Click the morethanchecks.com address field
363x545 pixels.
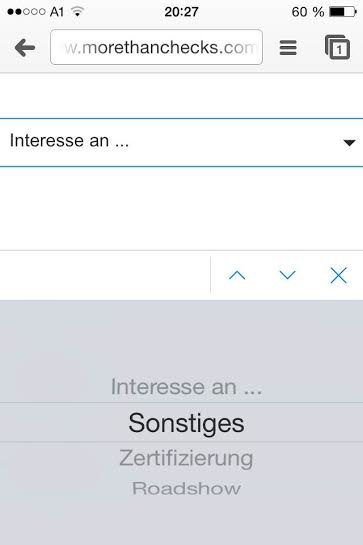pos(156,47)
